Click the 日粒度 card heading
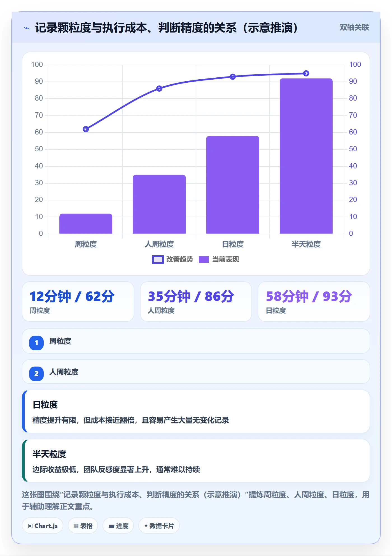Image resolution: width=392 pixels, height=556 pixels. [45, 405]
